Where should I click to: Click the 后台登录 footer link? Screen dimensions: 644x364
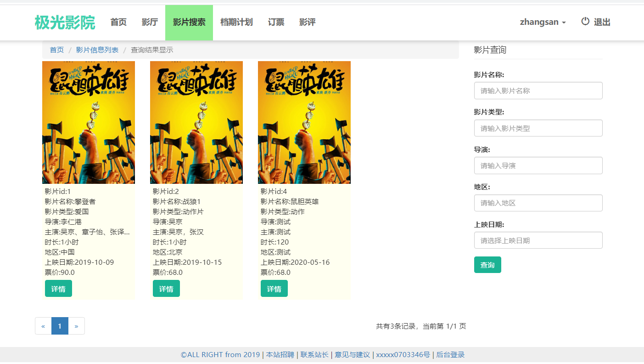tap(450, 355)
